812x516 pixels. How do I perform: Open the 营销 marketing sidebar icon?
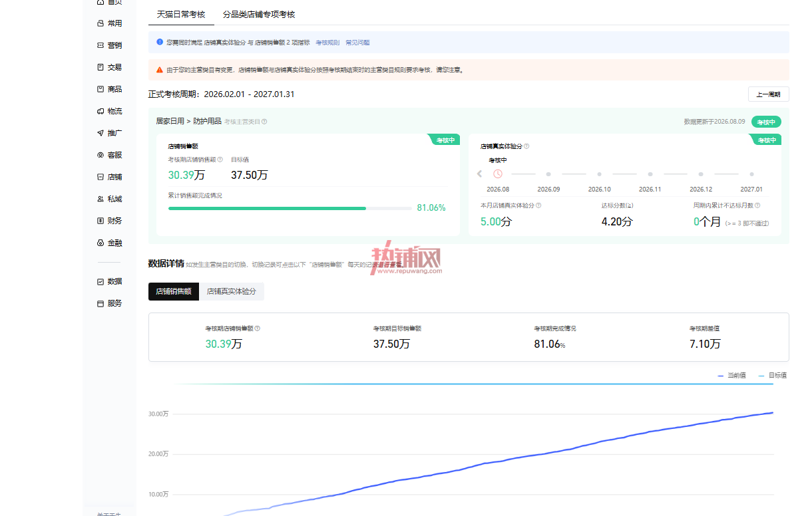pyautogui.click(x=101, y=45)
